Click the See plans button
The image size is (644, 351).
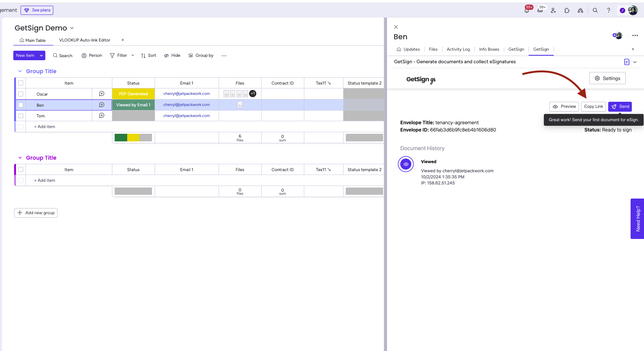coord(37,10)
